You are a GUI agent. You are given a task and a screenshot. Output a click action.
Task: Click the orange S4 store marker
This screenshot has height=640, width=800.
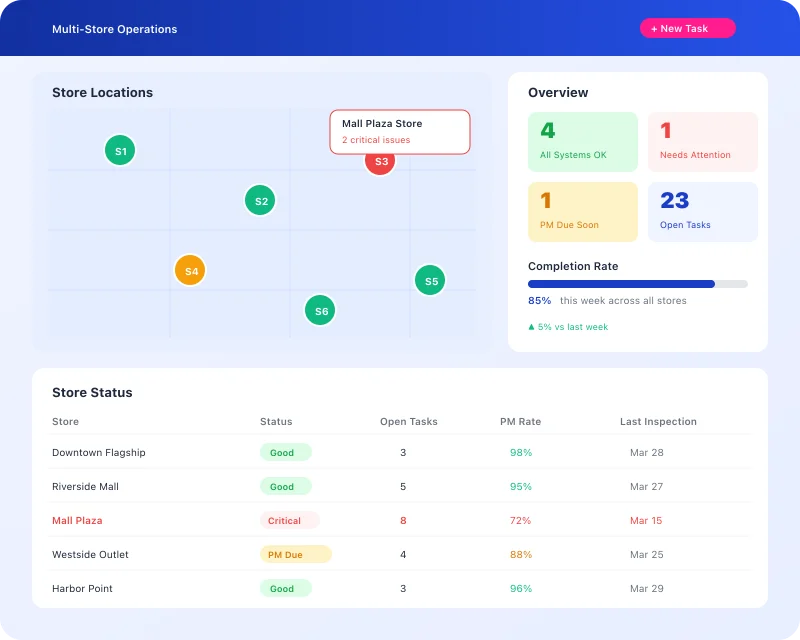pyautogui.click(x=190, y=270)
